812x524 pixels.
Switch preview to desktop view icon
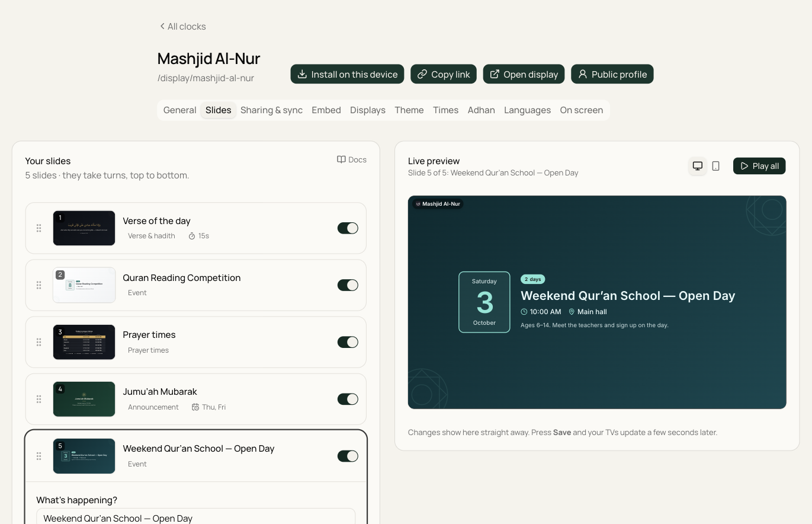(x=698, y=166)
